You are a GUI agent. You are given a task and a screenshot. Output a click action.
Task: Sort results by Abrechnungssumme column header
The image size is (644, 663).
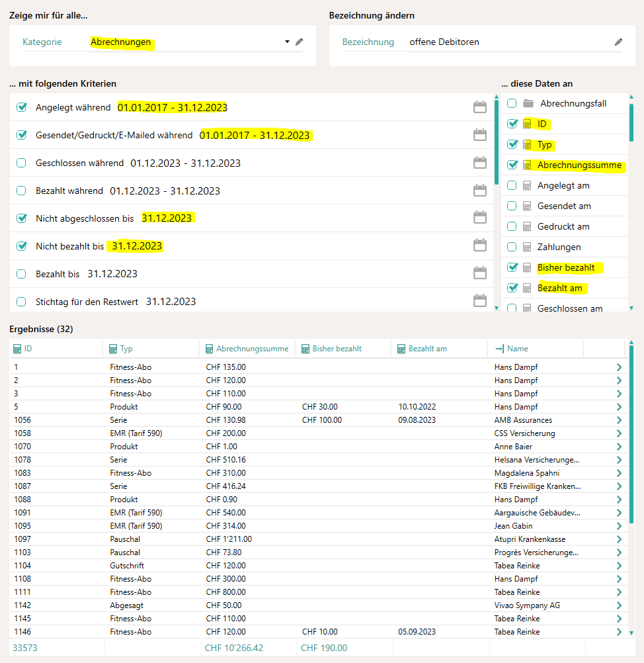252,349
